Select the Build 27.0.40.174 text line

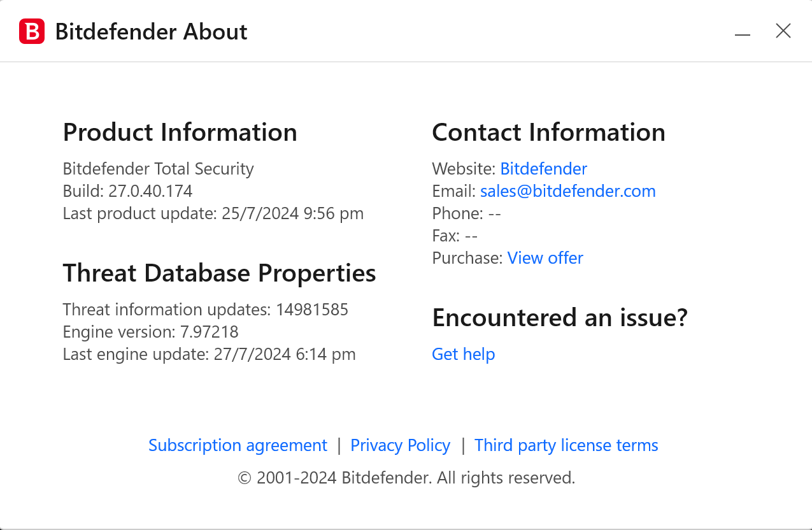(x=127, y=191)
